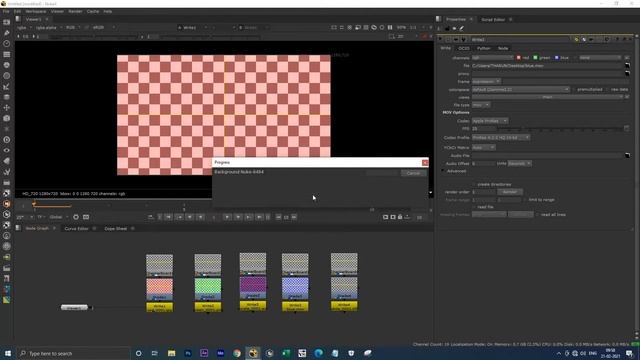640x360 pixels.
Task: Open the channels dropdown in Write properties
Action: click(x=492, y=58)
